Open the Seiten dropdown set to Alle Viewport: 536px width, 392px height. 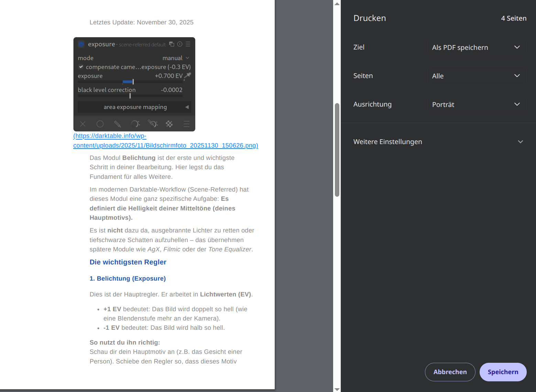click(x=477, y=76)
